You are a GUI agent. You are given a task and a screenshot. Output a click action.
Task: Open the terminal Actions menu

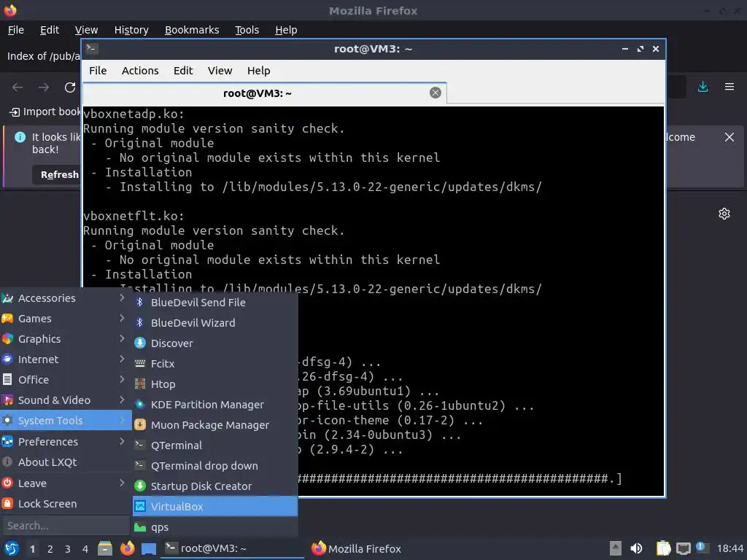coord(140,71)
